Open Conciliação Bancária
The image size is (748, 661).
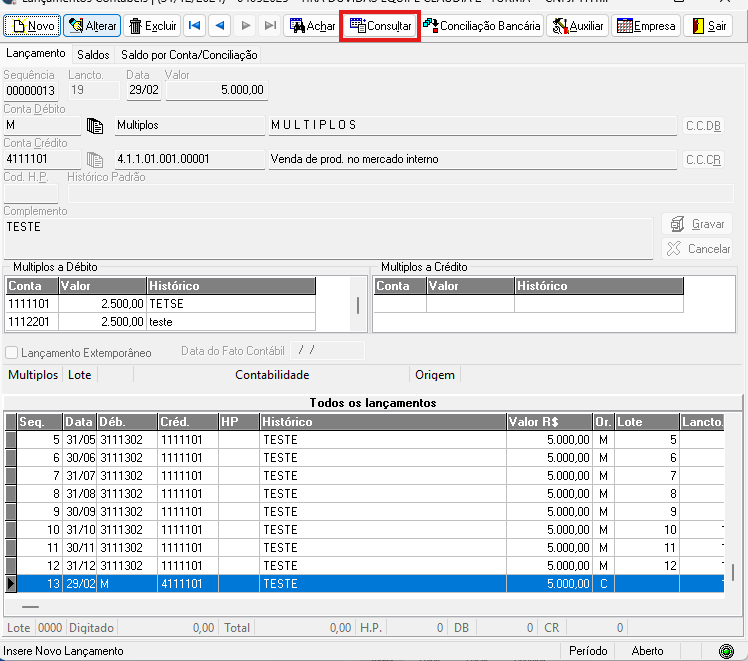tap(482, 26)
